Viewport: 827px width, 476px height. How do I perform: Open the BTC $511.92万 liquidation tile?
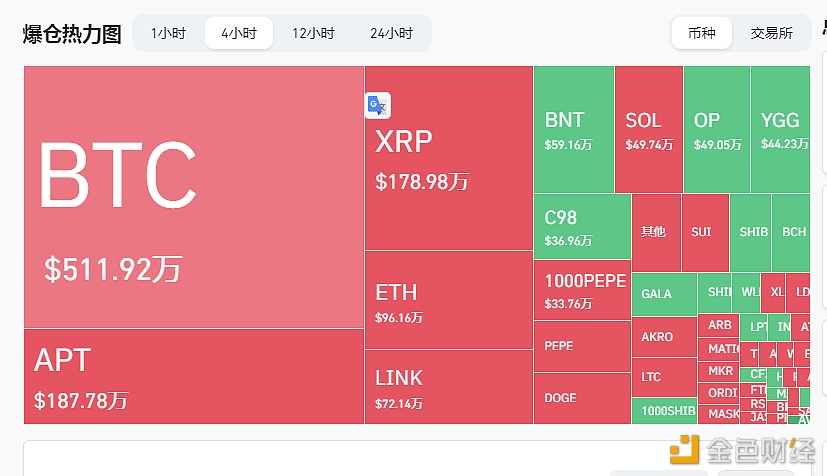click(x=194, y=197)
